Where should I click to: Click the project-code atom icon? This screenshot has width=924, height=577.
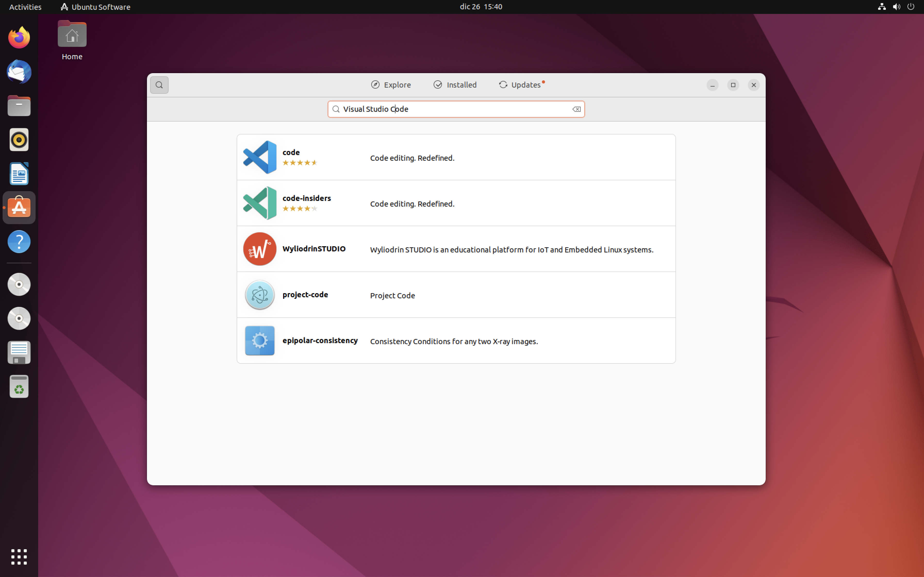click(260, 295)
